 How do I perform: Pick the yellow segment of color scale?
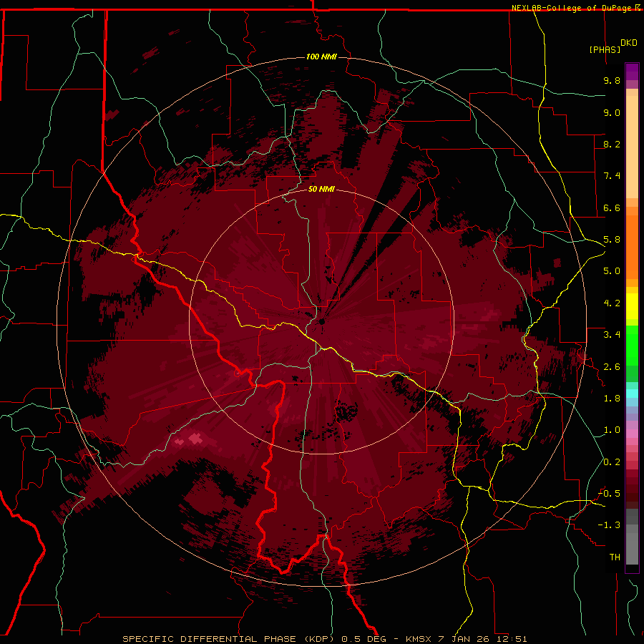(632, 306)
